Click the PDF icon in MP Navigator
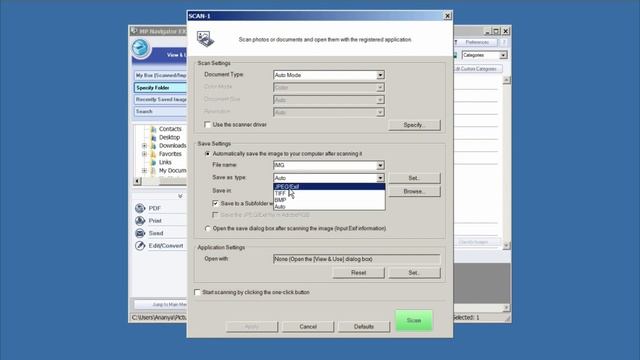 tap(140, 208)
